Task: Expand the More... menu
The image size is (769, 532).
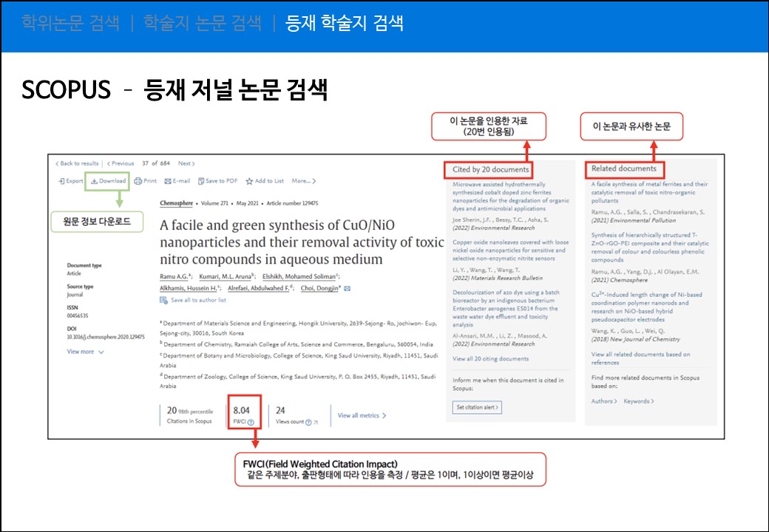Action: [x=304, y=181]
